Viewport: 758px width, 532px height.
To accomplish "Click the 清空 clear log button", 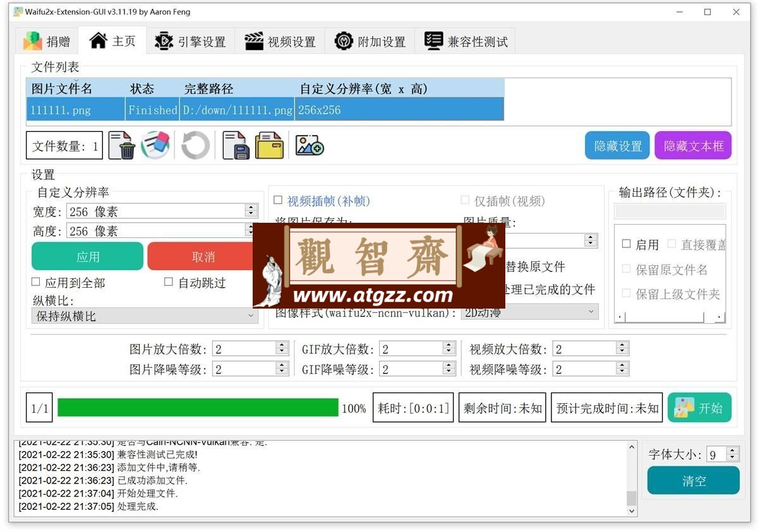I will pos(694,480).
